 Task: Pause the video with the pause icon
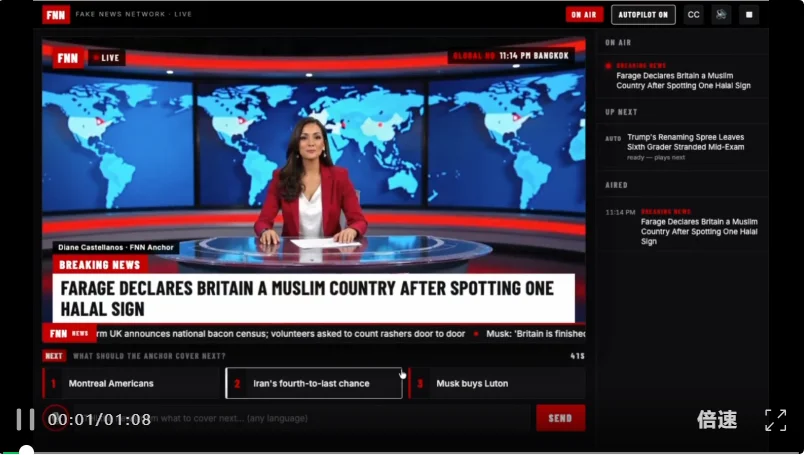point(25,420)
